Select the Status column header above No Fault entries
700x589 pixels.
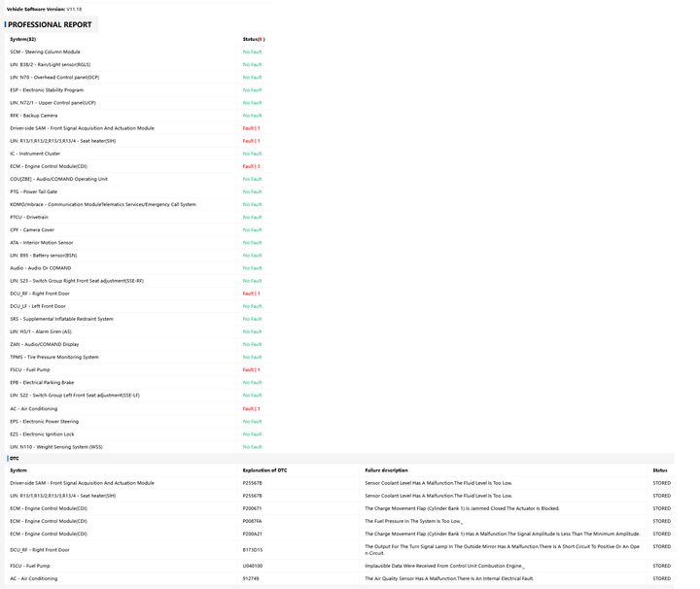(x=254, y=39)
